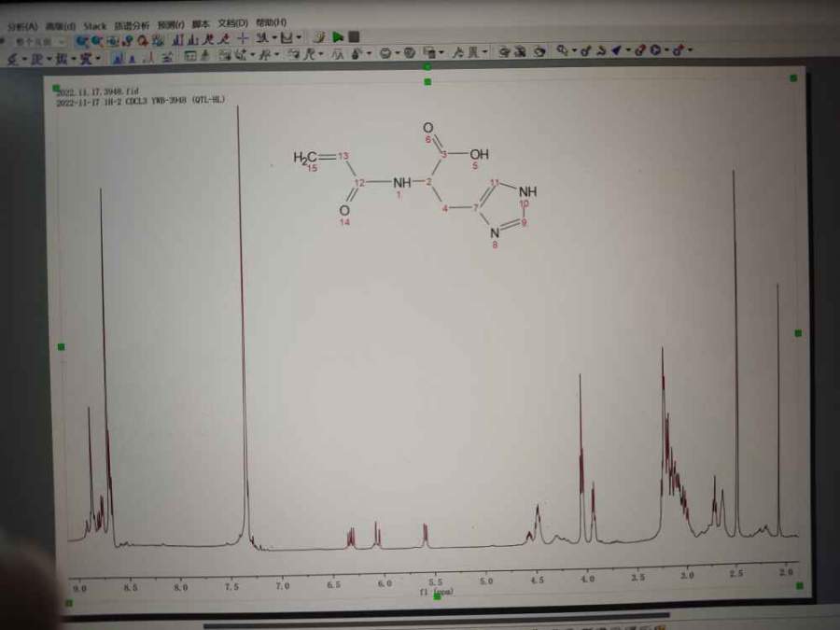Expand the dropdown arrow beside the blue circular play icon

666,51
